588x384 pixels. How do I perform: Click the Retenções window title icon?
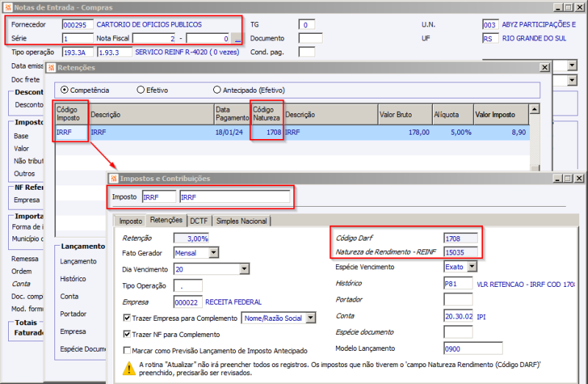tap(51, 68)
